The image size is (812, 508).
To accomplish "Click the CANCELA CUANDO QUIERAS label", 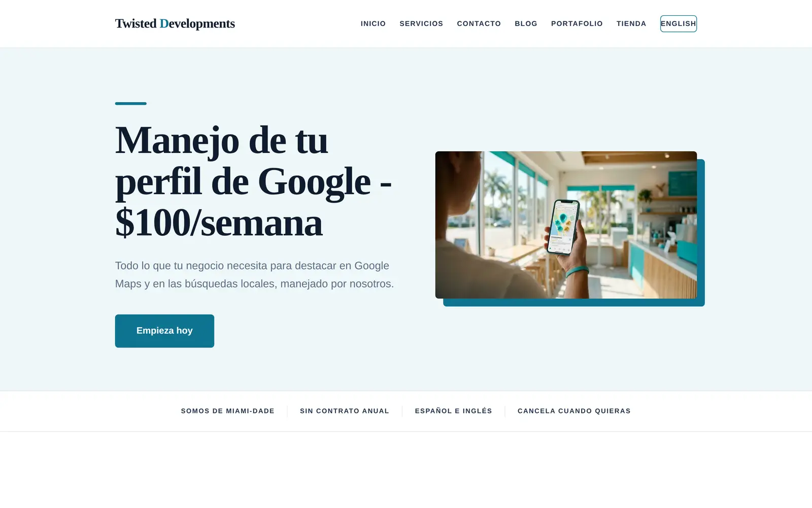I will click(x=574, y=411).
